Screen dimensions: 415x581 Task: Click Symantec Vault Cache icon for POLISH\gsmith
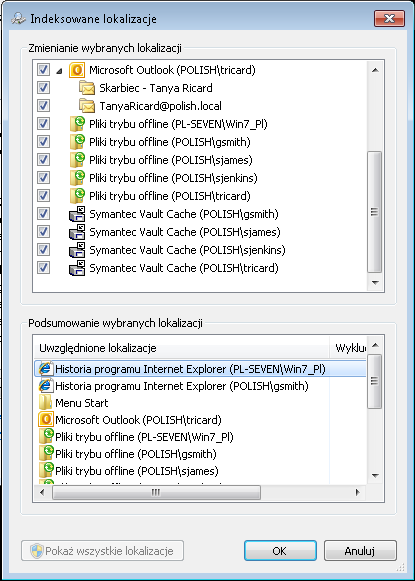(77, 214)
